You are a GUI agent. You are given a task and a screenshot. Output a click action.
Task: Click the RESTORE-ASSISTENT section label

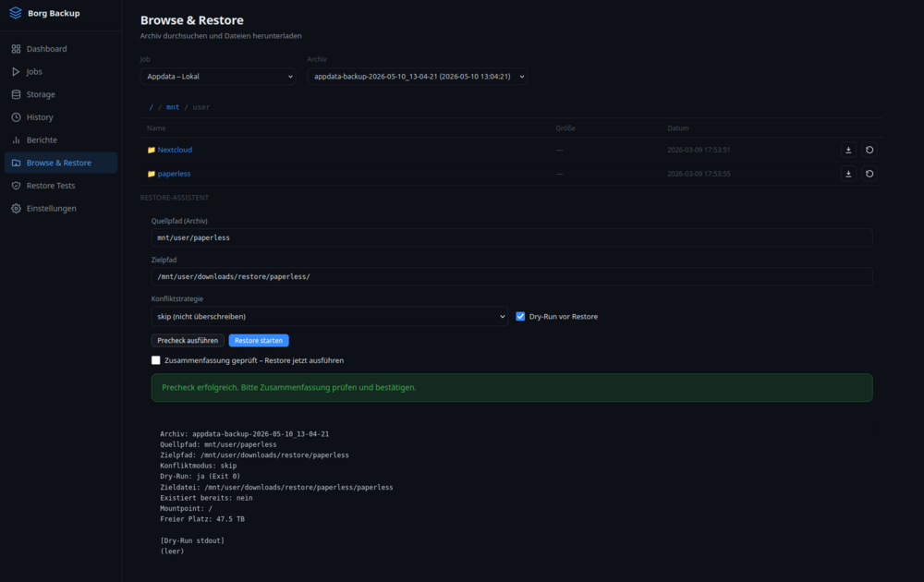coord(175,198)
